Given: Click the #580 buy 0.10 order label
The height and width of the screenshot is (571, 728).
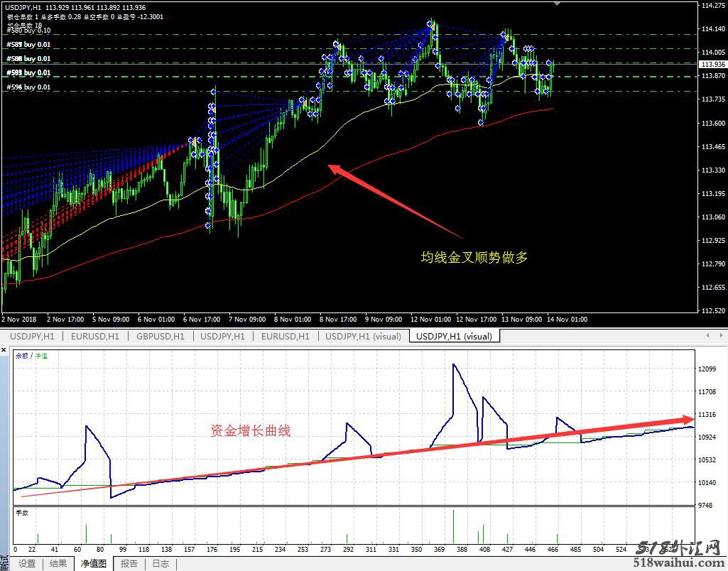Looking at the screenshot, I should point(28,31).
